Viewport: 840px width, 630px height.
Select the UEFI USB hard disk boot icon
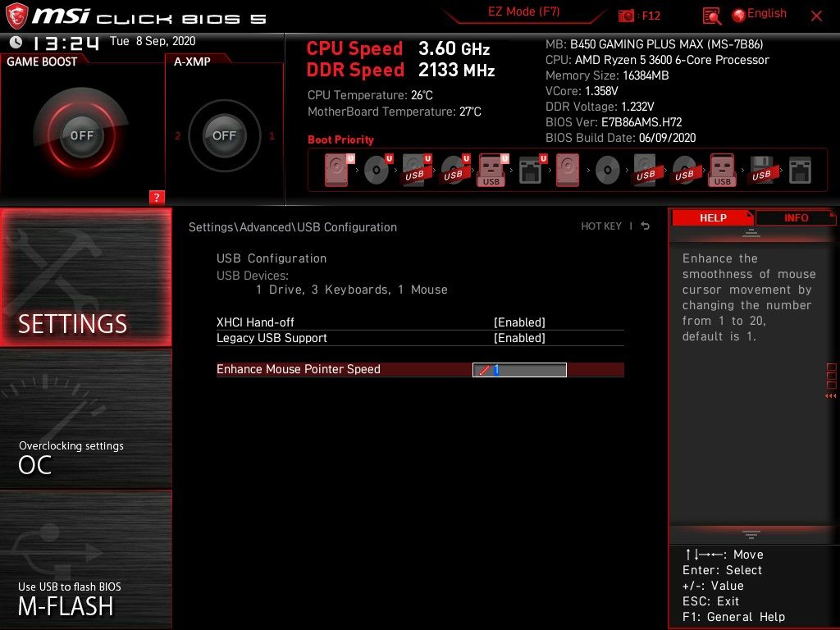tap(416, 171)
